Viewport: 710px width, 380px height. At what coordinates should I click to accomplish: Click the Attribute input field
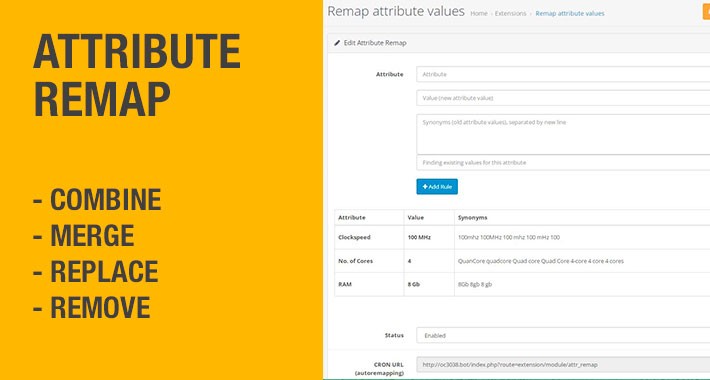pyautogui.click(x=563, y=74)
